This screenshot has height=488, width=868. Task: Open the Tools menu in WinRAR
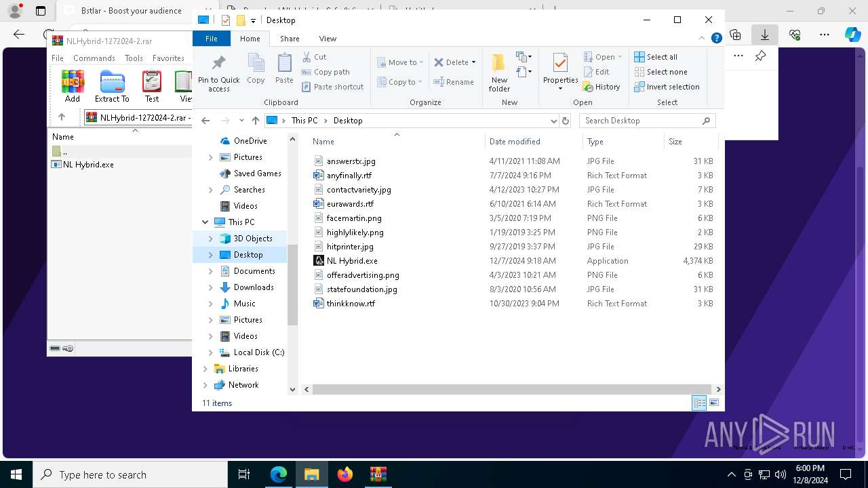tap(134, 58)
